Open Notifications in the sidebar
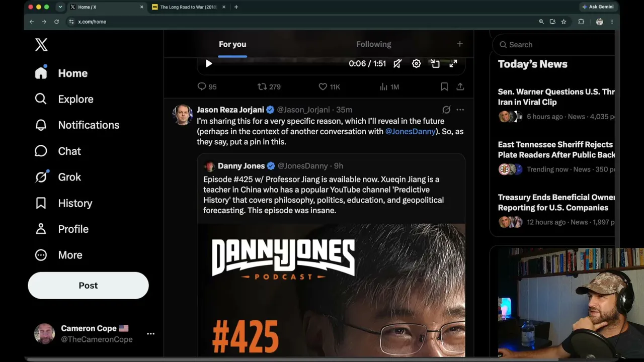 (77, 125)
